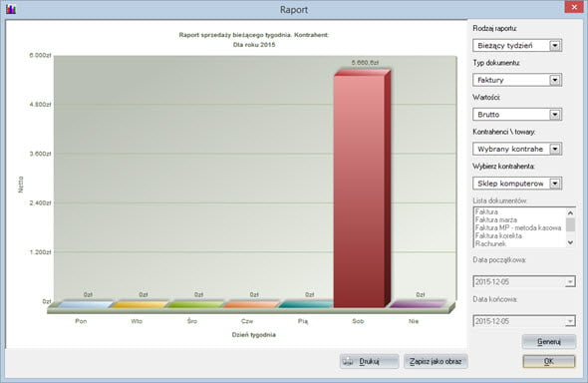Click the Dzień tygodnia axis title
The width and height of the screenshot is (588, 383).
point(254,334)
